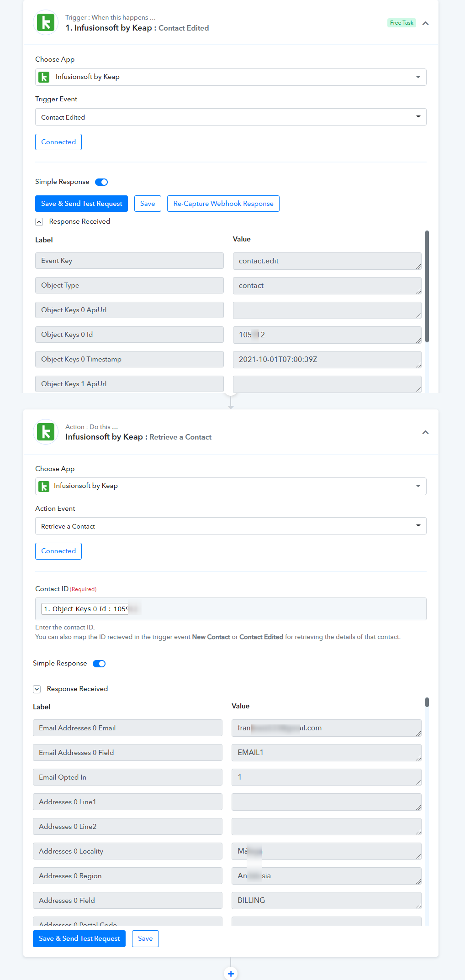
Task: Click Connected button in action step
Action: pos(58,551)
